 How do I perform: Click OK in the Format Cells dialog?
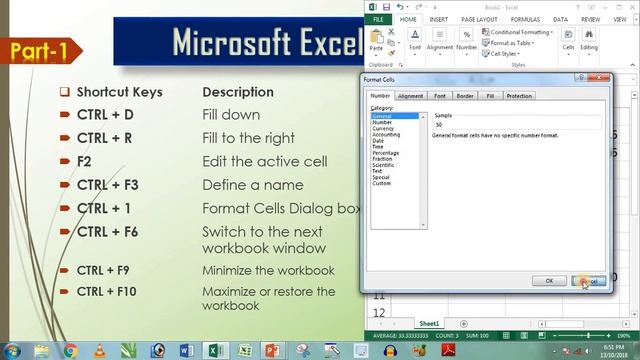549,281
